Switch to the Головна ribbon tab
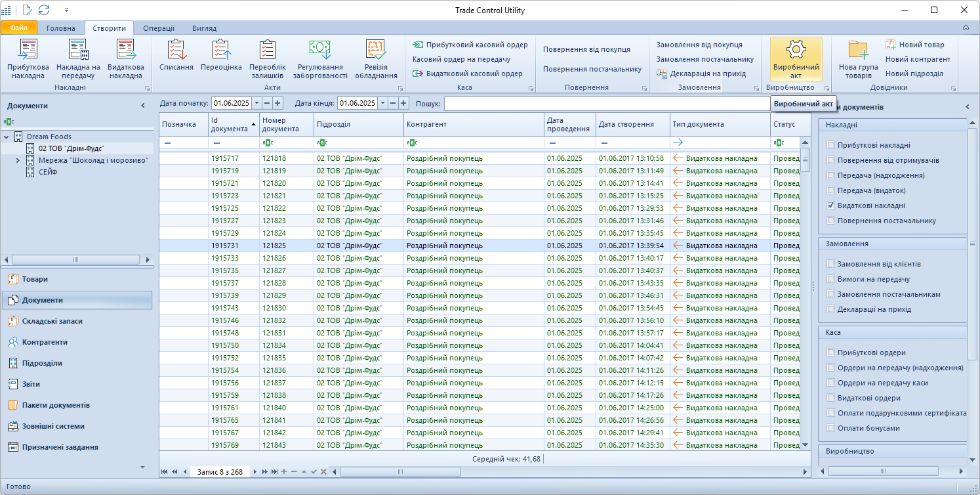 click(x=61, y=28)
